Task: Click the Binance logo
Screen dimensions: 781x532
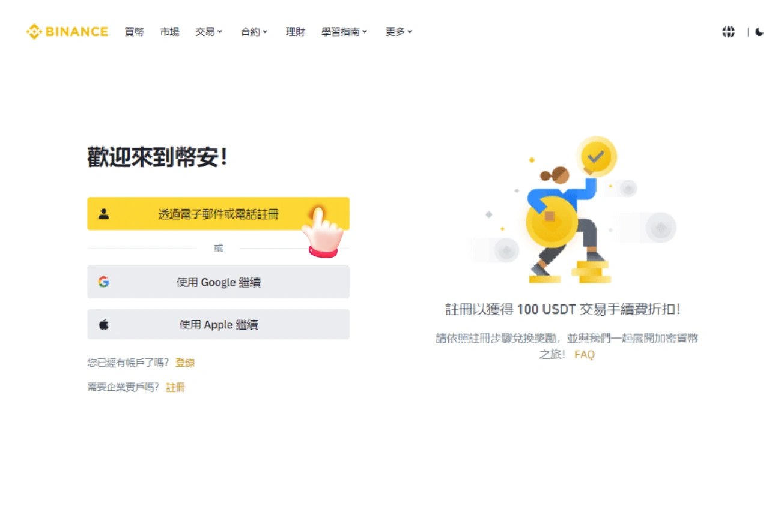Action: [x=67, y=32]
